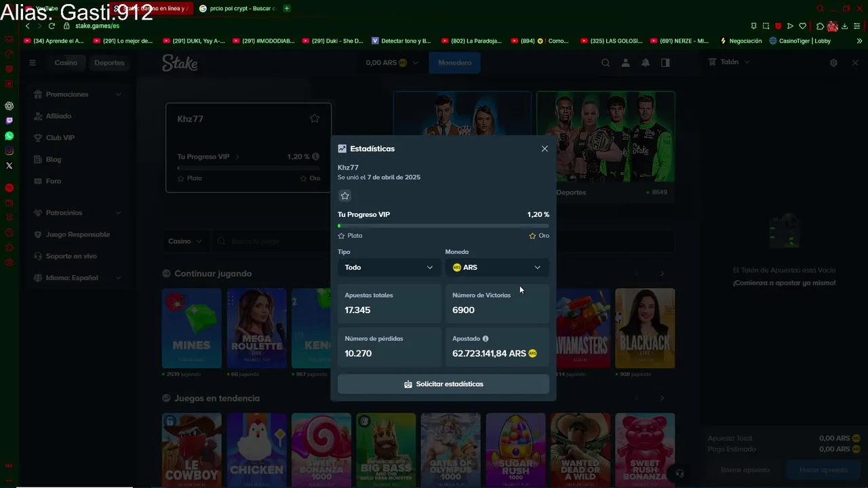Open the Mines game thumbnail
The width and height of the screenshot is (868, 488).
click(191, 329)
